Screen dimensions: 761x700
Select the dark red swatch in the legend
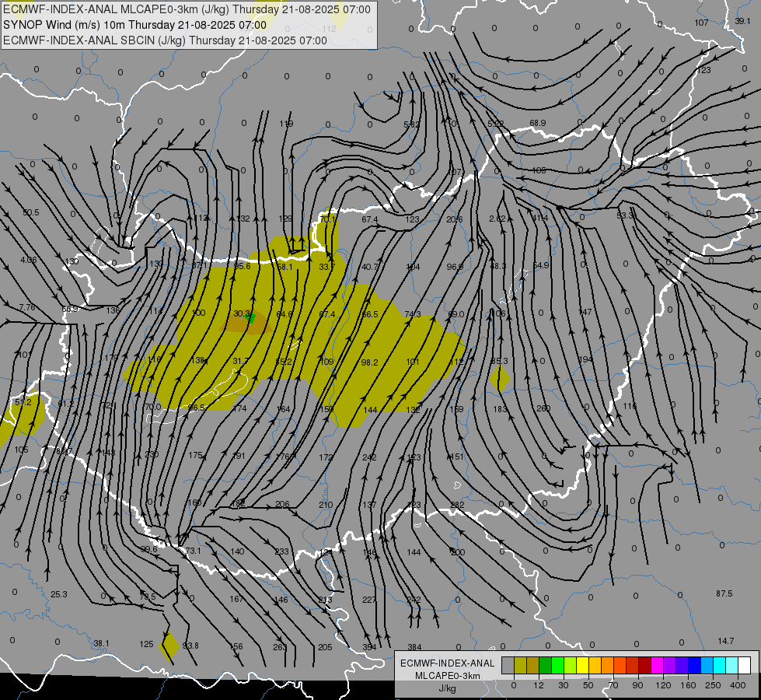coord(645,666)
